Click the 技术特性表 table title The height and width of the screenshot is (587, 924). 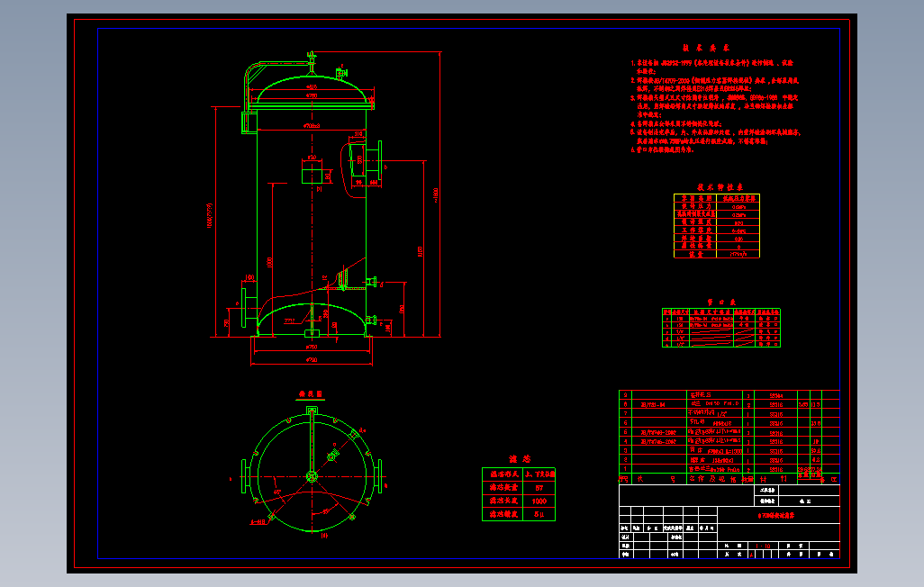pos(720,187)
